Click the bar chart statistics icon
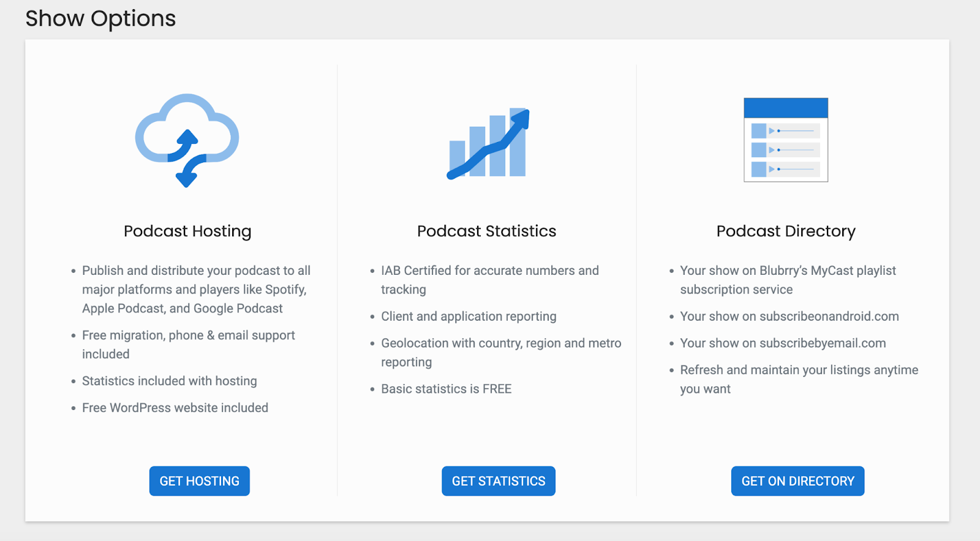Viewport: 980px width, 541px height. (488, 144)
